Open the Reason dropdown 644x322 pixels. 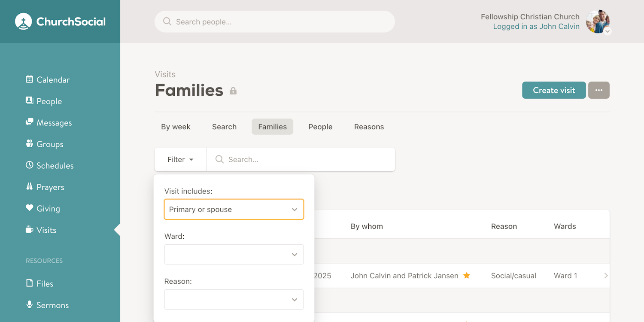point(234,299)
